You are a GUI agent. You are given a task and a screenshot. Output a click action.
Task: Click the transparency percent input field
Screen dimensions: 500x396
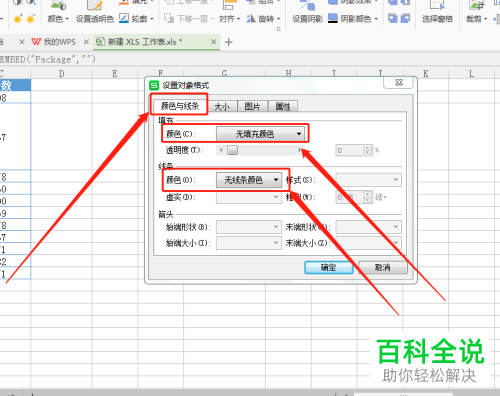(x=349, y=150)
